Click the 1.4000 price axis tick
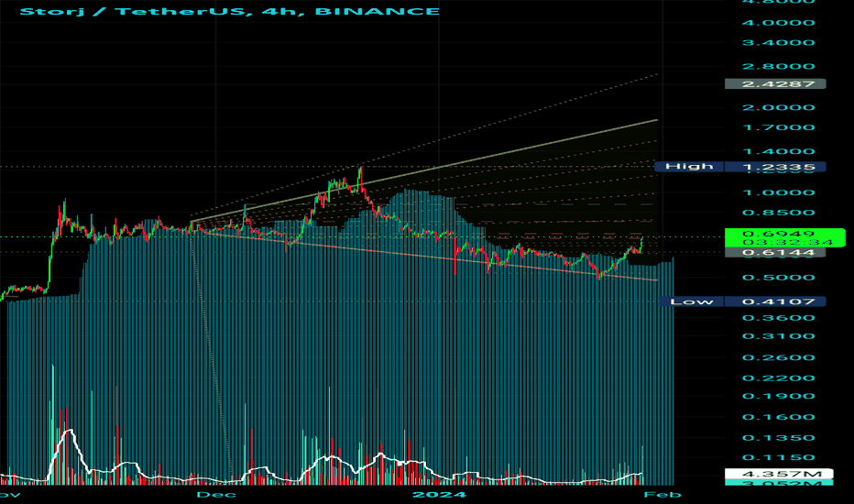 778,151
